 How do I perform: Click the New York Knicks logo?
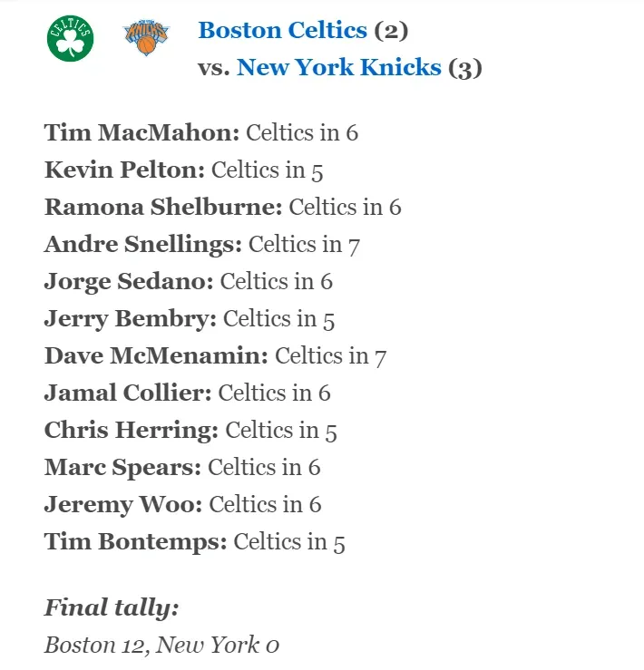click(x=146, y=36)
